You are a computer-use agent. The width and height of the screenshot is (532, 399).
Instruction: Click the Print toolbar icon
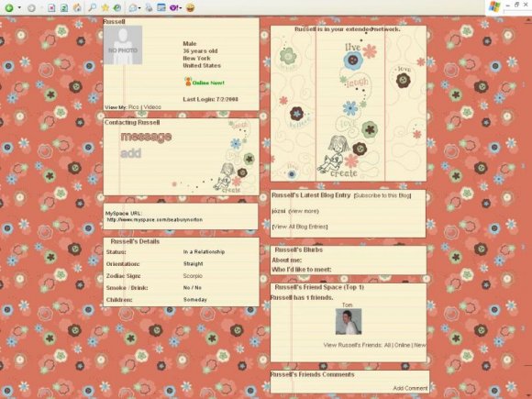(x=149, y=7)
